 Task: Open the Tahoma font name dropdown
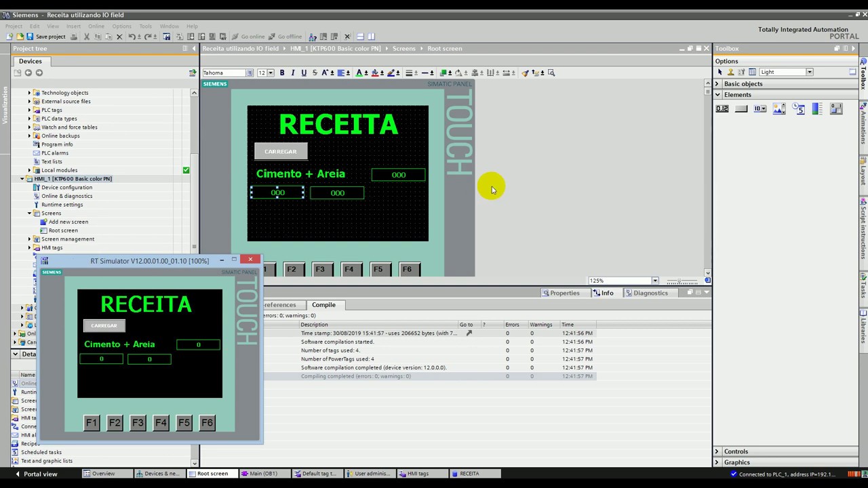[250, 73]
